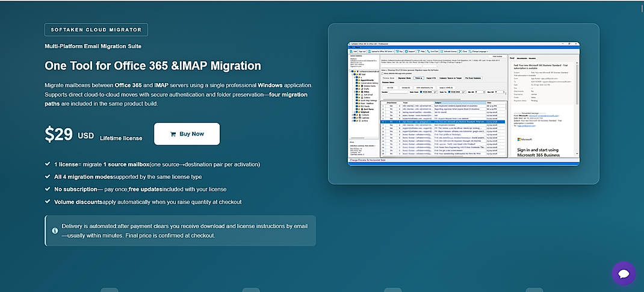Click the '1 license= migrate 1 source mailbox' line
The height and width of the screenshot is (292, 644).
tap(152, 164)
